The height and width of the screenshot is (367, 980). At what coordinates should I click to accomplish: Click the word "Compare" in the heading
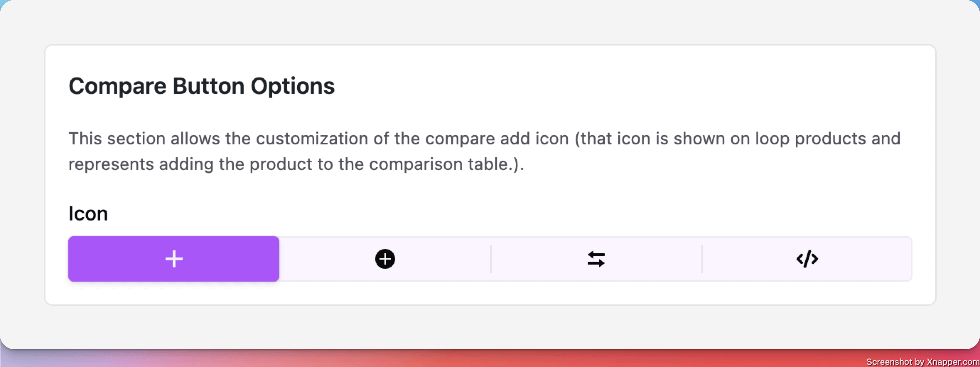click(x=118, y=86)
